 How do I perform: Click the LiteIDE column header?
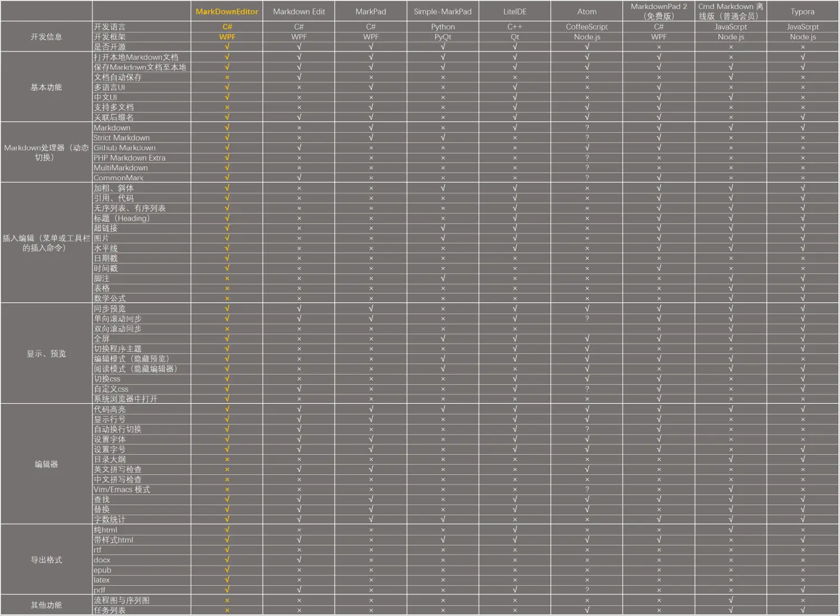(515, 11)
